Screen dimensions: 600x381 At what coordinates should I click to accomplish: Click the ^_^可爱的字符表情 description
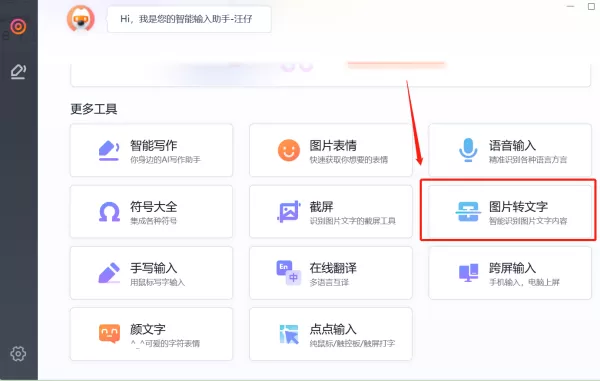pyautogui.click(x=165, y=344)
